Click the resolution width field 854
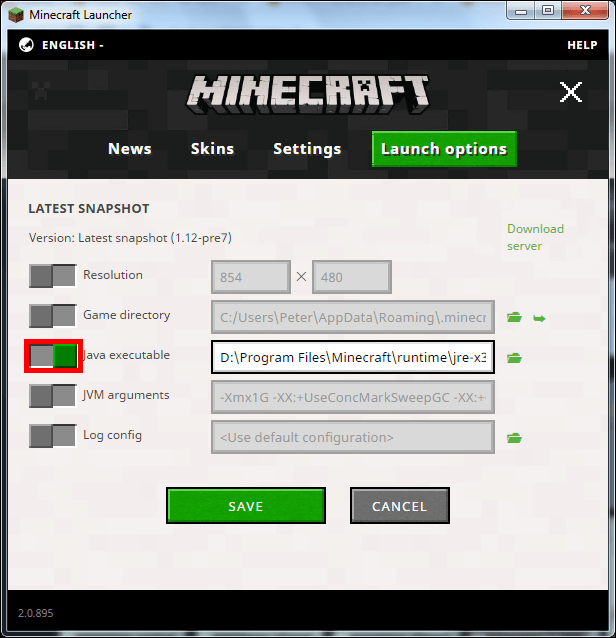Screen dimensions: 616x638 click(251, 277)
